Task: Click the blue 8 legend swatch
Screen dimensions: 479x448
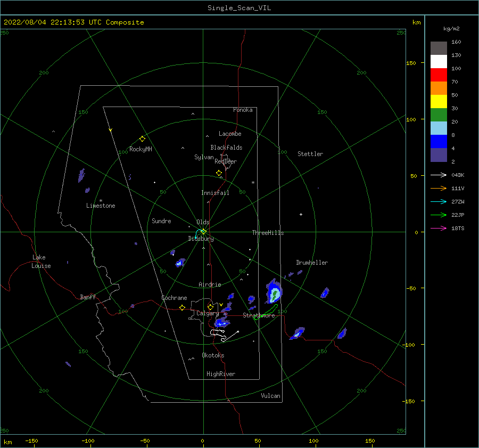Action: tap(439, 142)
